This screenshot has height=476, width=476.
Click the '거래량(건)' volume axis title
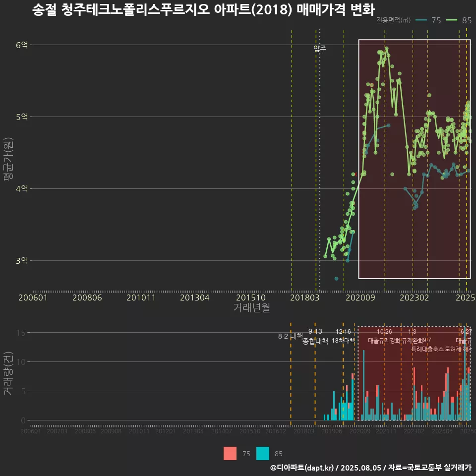click(x=8, y=373)
